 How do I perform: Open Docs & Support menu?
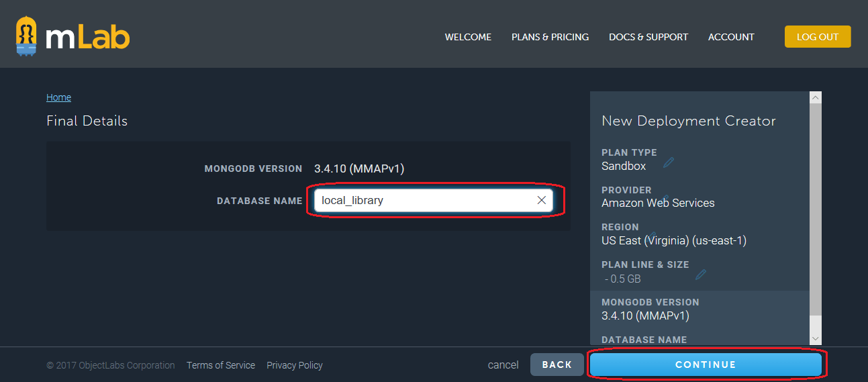click(x=648, y=37)
